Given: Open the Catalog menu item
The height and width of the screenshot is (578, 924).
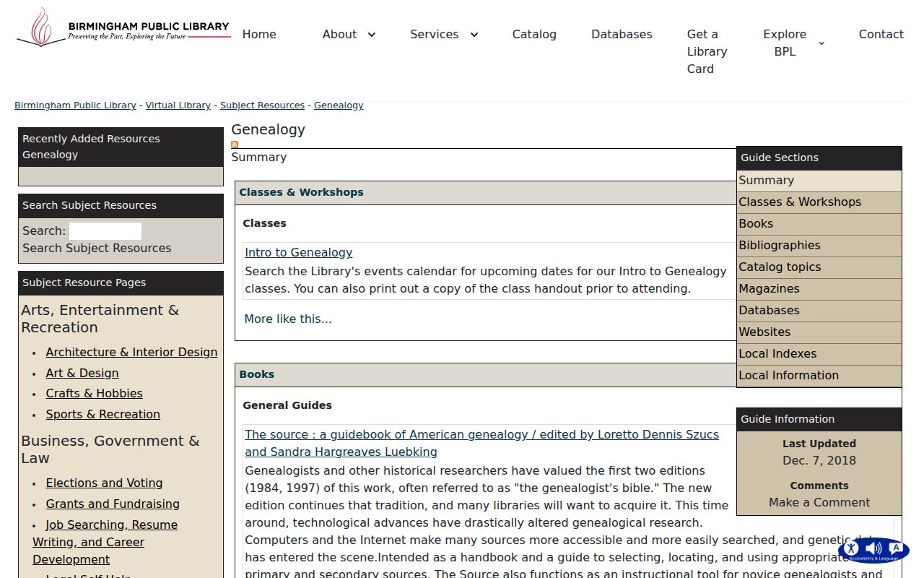Looking at the screenshot, I should pyautogui.click(x=534, y=34).
